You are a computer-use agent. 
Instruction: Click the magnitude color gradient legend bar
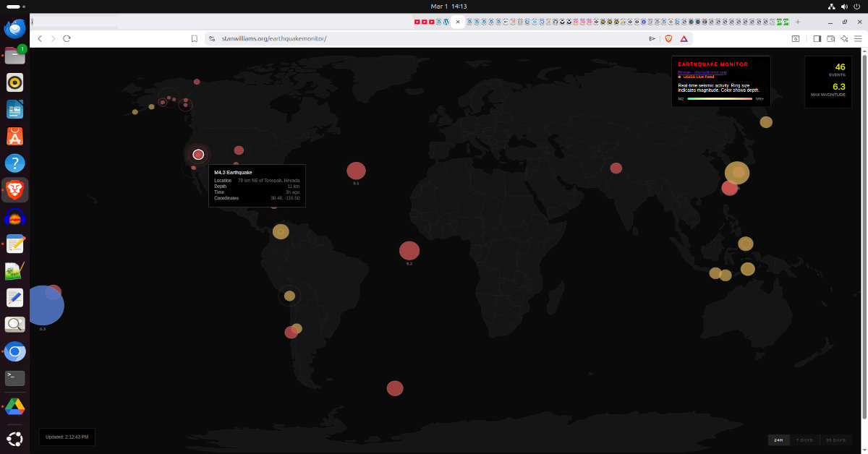click(720, 98)
